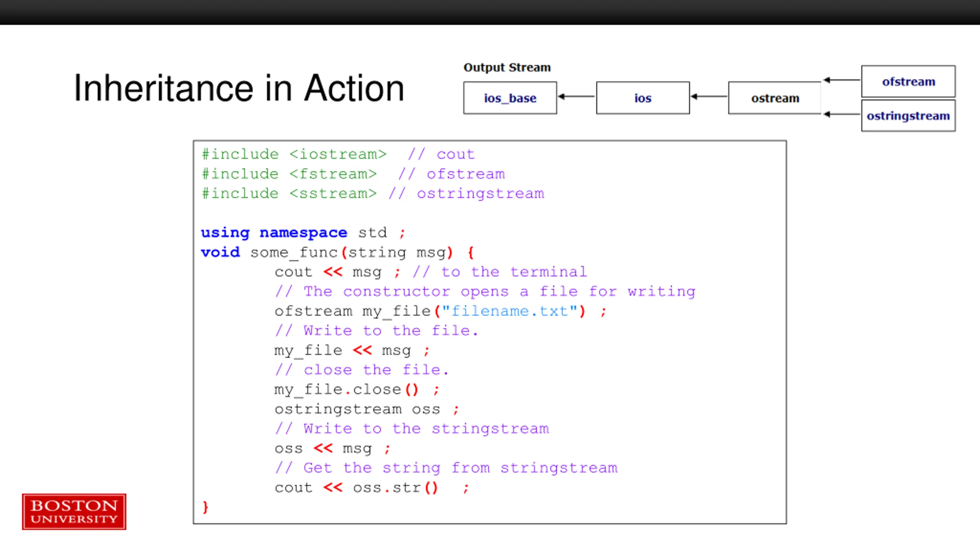Click the '// to the terminal' comment
The width and height of the screenshot is (980, 551).
point(500,272)
